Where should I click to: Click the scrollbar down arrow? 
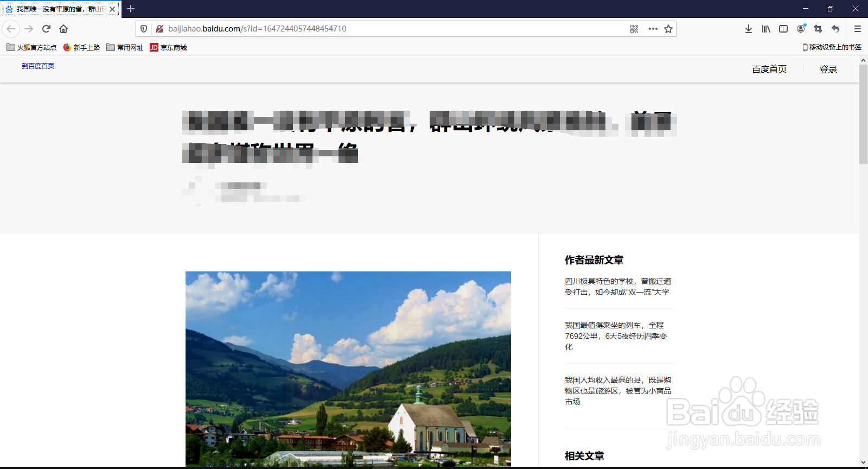coord(863,462)
